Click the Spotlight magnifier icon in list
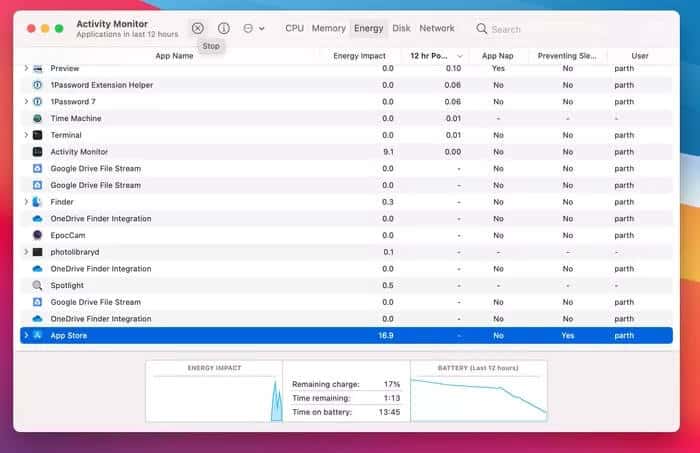 [x=38, y=286]
